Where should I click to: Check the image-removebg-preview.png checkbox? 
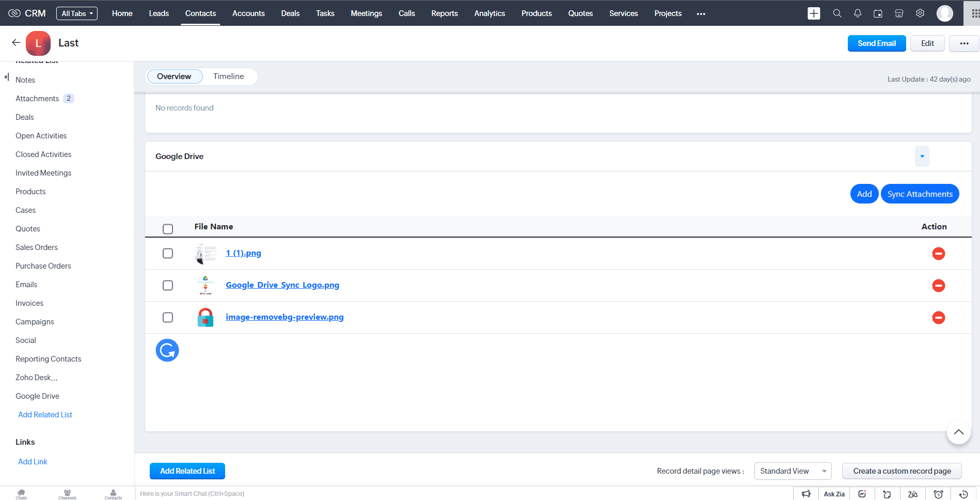coord(168,318)
